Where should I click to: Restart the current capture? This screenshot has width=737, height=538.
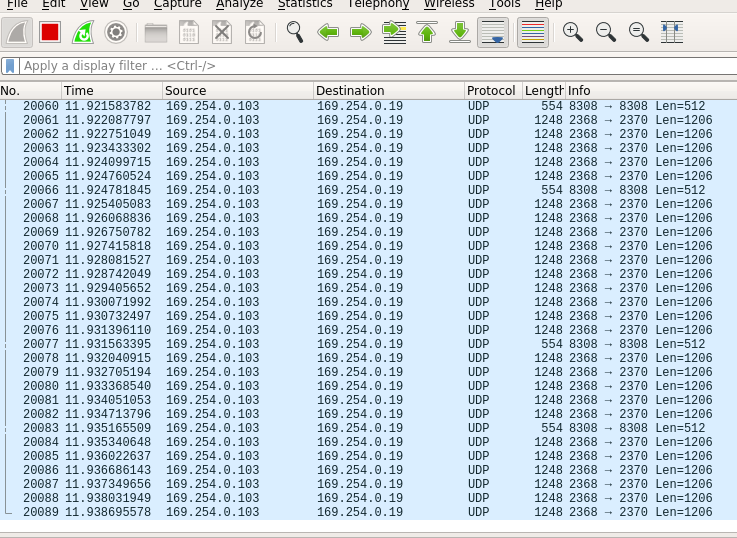(83, 32)
